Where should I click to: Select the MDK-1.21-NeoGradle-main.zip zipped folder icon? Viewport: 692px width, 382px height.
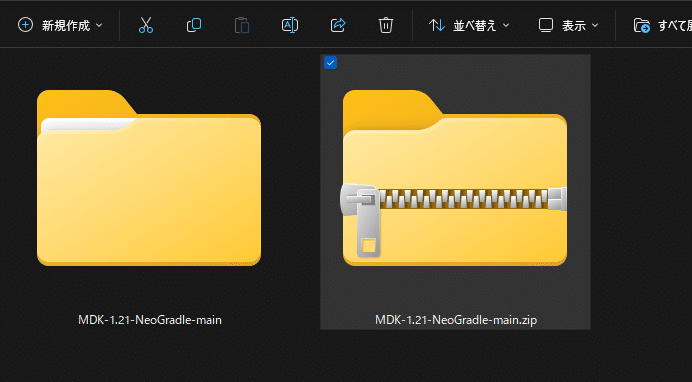(x=455, y=177)
